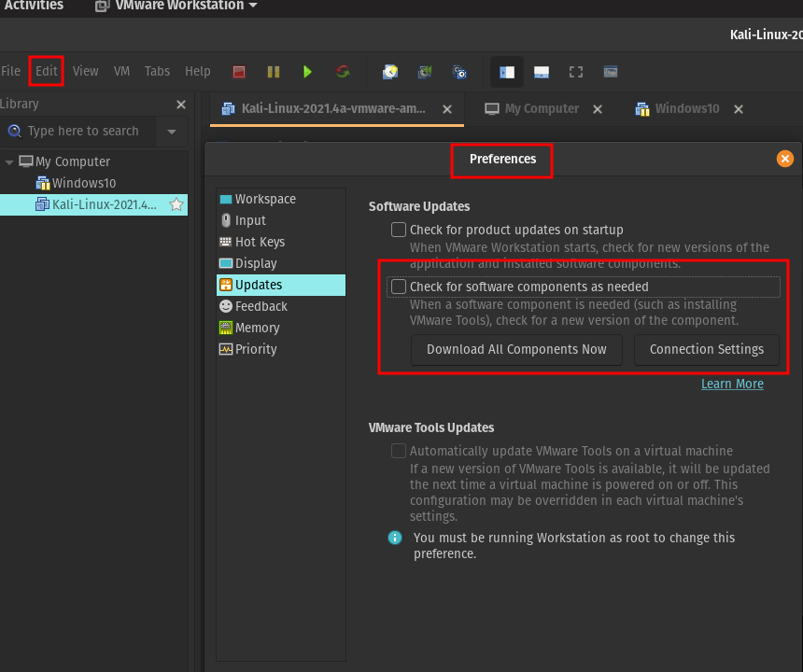Click the Manage Snapshots icon
This screenshot has width=803, height=672.
click(x=459, y=72)
